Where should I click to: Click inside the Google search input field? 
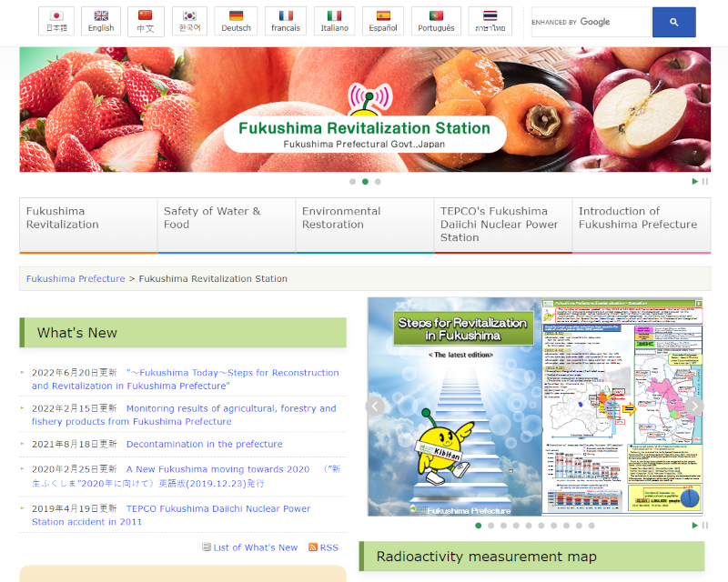tap(591, 21)
